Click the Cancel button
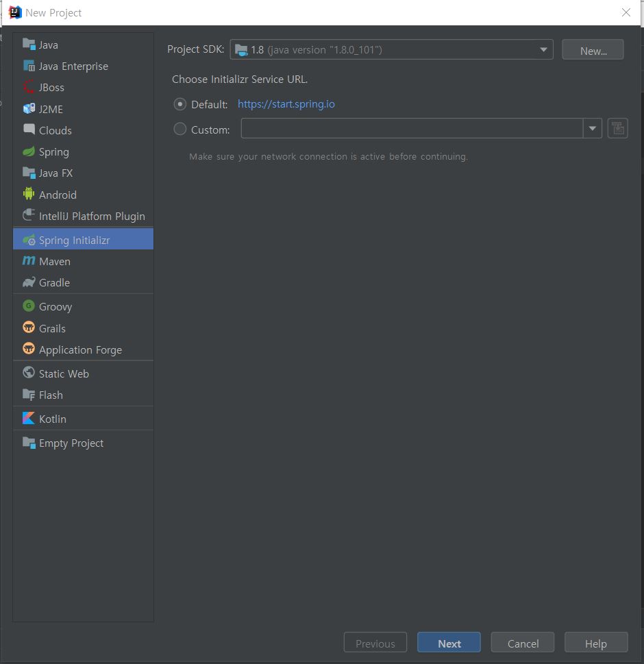Viewport: 644px width, 664px height. tap(523, 642)
